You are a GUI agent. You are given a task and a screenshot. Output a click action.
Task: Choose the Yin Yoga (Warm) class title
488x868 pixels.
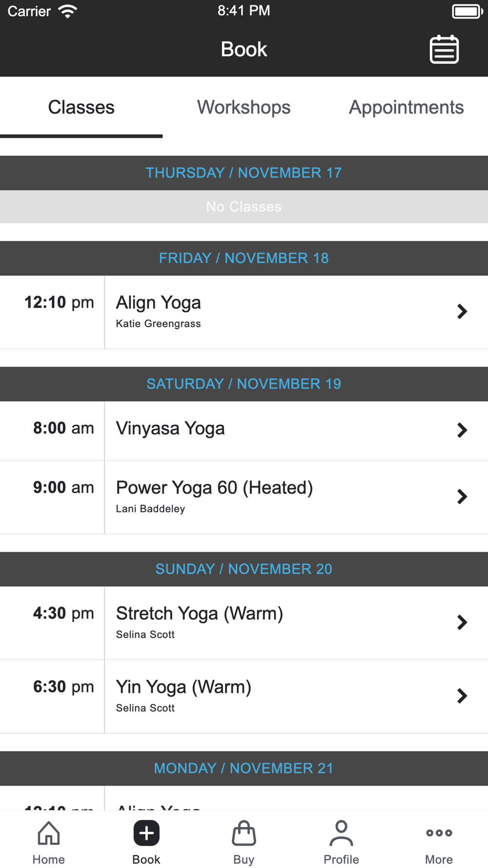point(183,687)
